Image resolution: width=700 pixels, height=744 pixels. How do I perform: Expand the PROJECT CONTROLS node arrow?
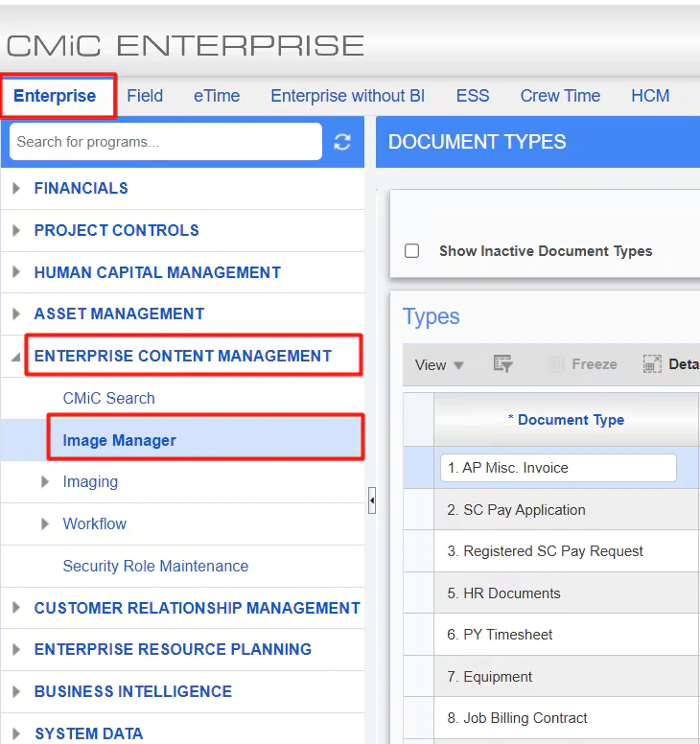16,231
